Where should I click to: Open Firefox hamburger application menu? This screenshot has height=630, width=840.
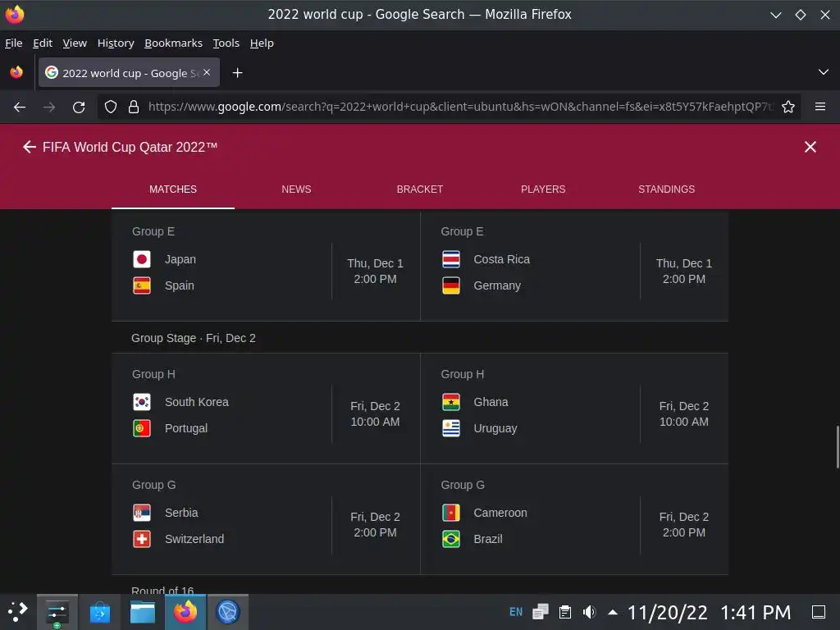(x=820, y=107)
